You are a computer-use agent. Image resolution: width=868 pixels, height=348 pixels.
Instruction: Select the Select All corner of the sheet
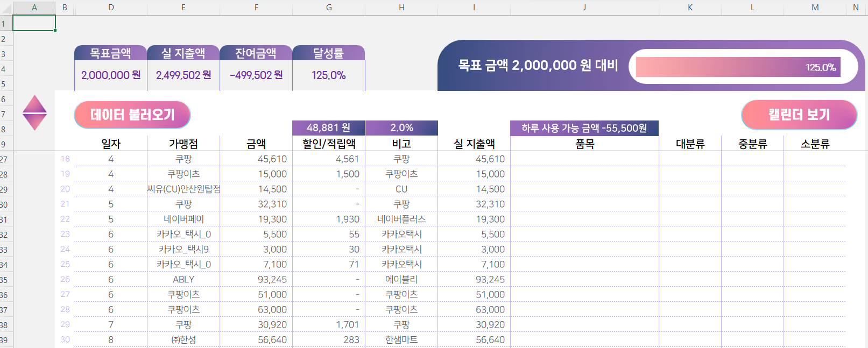tap(6, 8)
